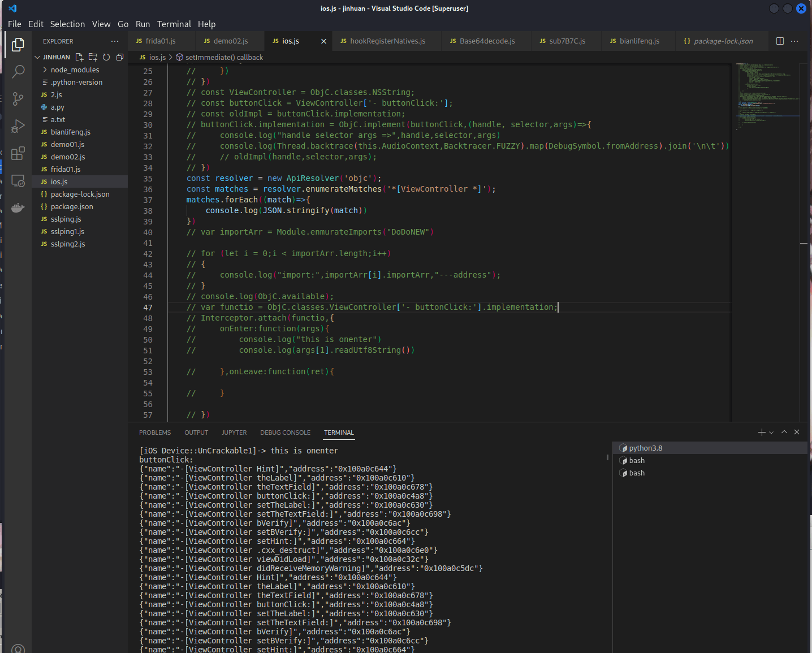The height and width of the screenshot is (653, 812).
Task: Open the Run and Debug view
Action: (x=18, y=126)
